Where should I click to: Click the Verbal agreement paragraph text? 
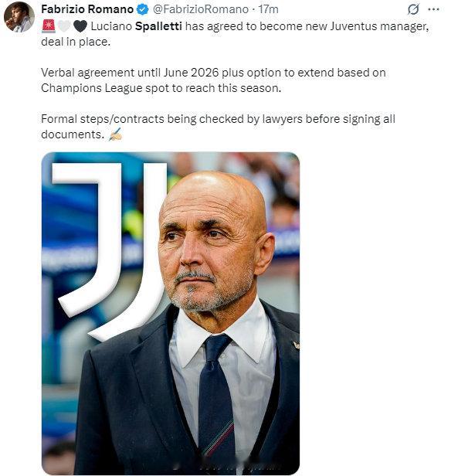(213, 80)
